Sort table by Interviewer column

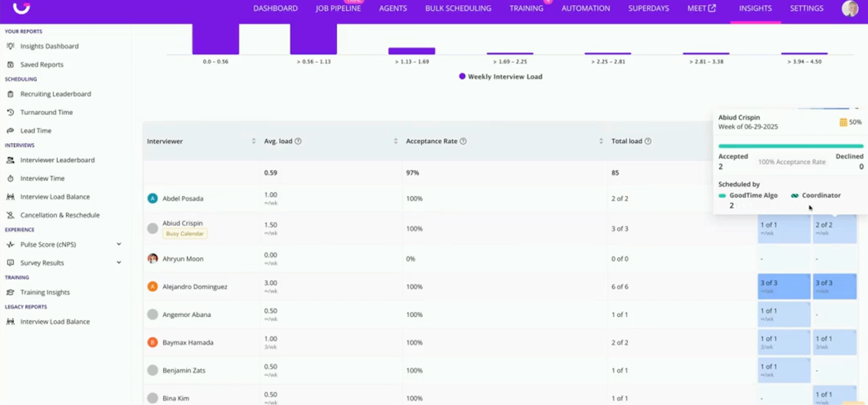tap(253, 142)
